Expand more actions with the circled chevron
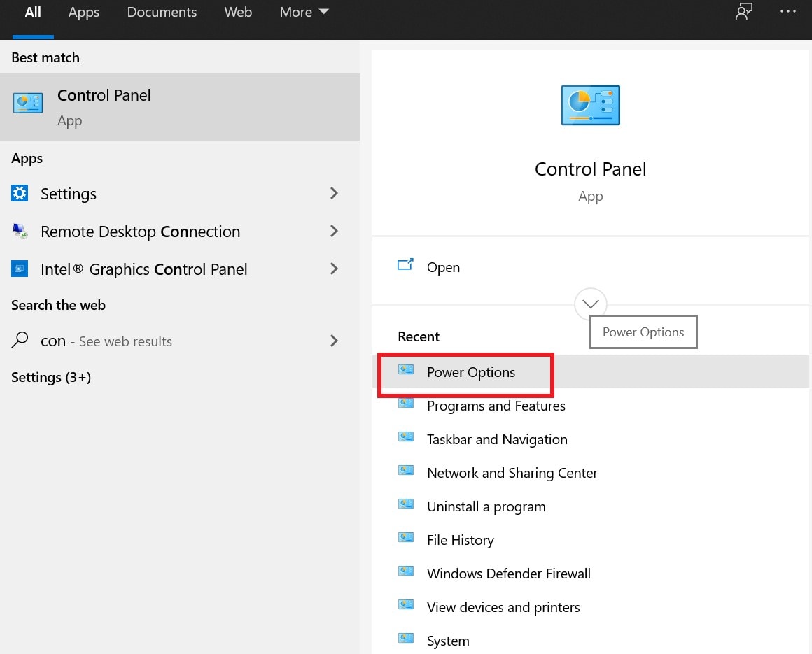Image resolution: width=812 pixels, height=654 pixels. pyautogui.click(x=590, y=304)
